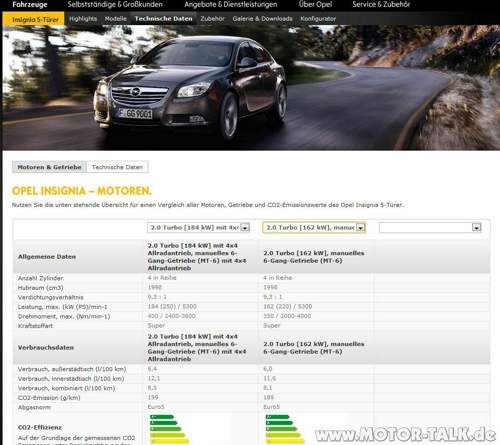Click arrow of empty third engine dropdown
Image resolution: width=500 pixels, height=445 pixels.
point(476,228)
